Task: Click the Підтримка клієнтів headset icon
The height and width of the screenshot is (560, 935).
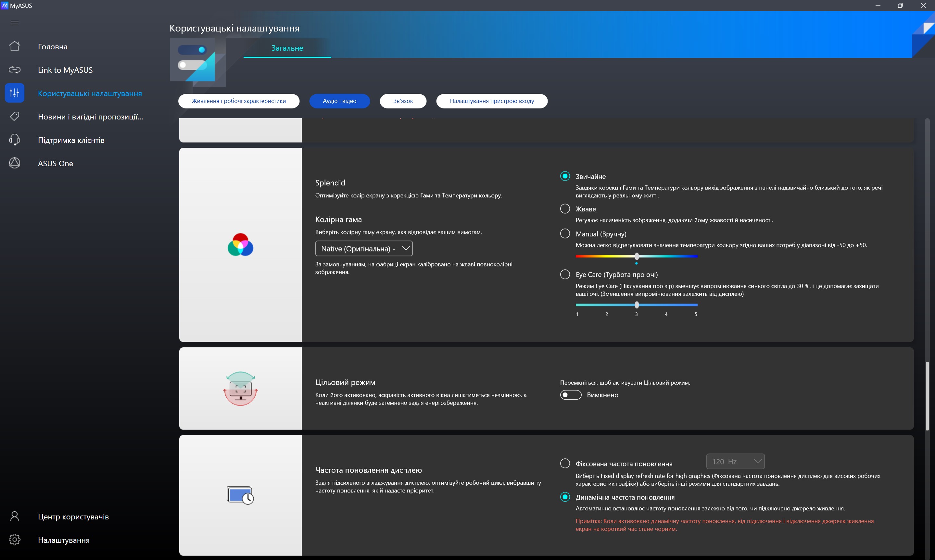Action: coord(14,140)
